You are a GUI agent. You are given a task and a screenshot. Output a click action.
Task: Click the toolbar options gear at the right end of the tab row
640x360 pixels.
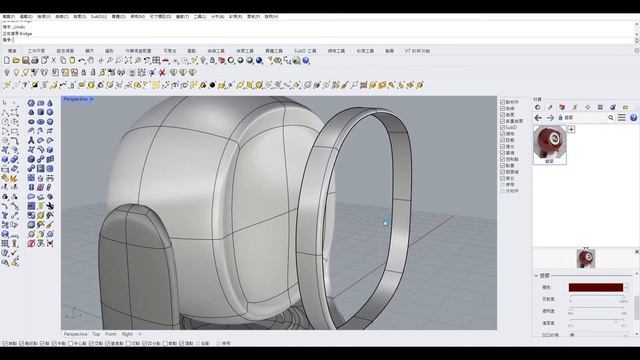tap(637, 51)
